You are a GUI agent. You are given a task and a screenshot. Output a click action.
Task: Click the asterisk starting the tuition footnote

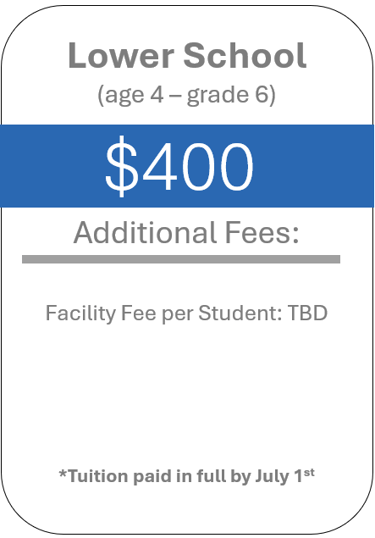(63, 473)
